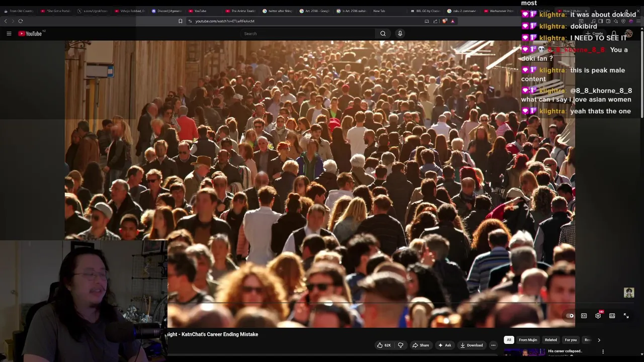Click the video title 'KatnChat's Career Ending Mistake'

pos(212,334)
